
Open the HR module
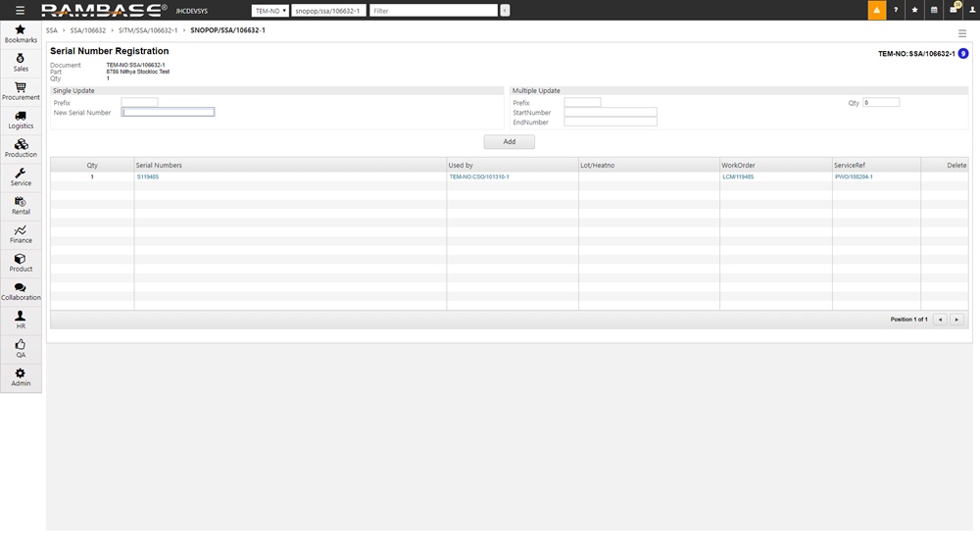[x=21, y=320]
